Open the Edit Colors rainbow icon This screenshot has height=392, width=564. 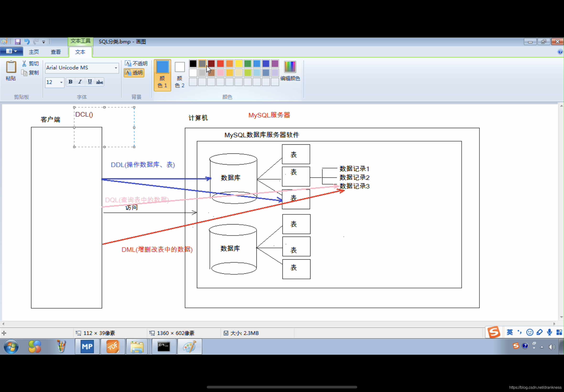pyautogui.click(x=290, y=67)
